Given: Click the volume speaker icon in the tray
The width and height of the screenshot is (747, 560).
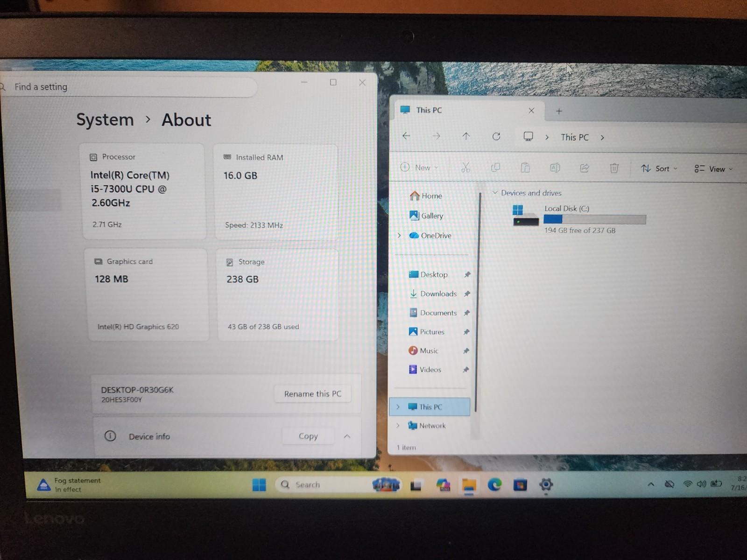Looking at the screenshot, I should [701, 484].
